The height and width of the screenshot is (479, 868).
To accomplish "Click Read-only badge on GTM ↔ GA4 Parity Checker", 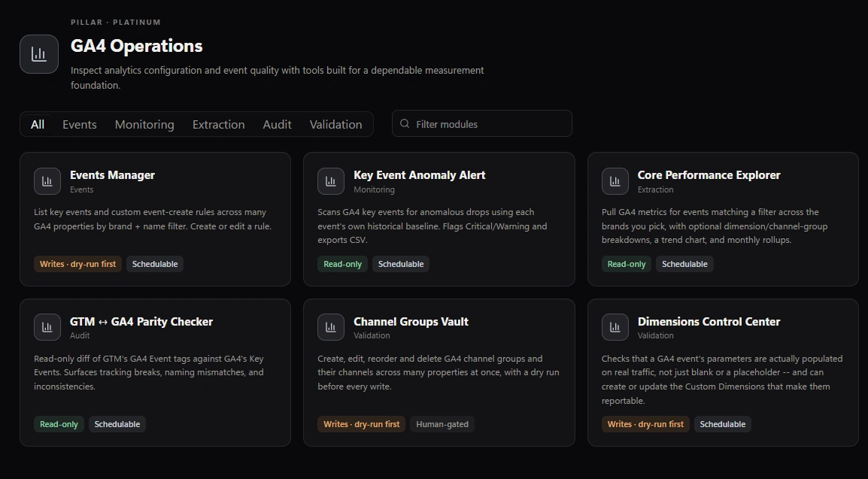I will click(x=59, y=424).
